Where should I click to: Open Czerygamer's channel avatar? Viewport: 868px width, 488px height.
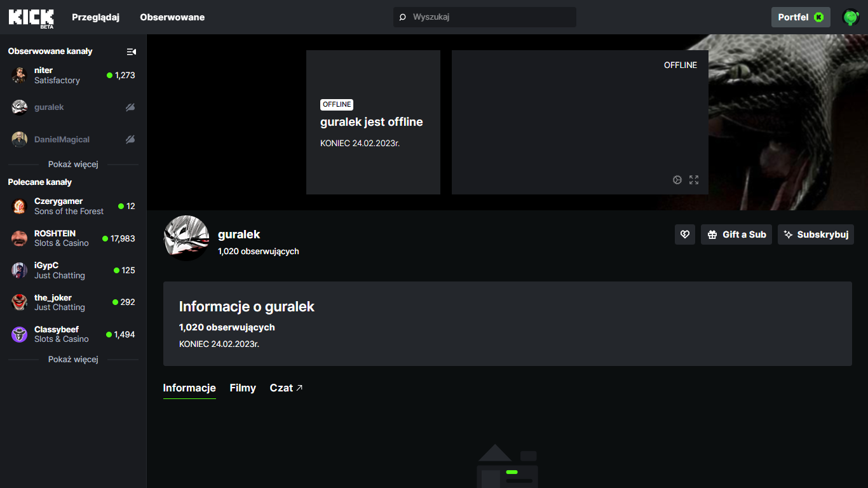point(20,207)
